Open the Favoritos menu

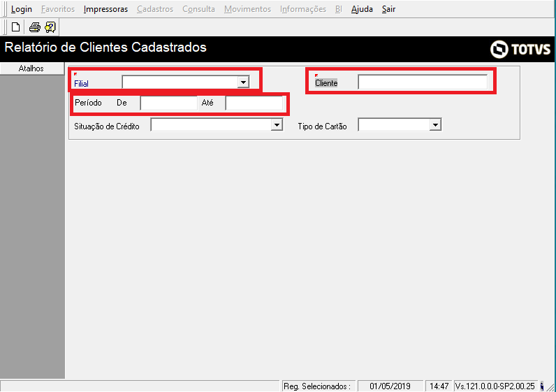coord(58,9)
